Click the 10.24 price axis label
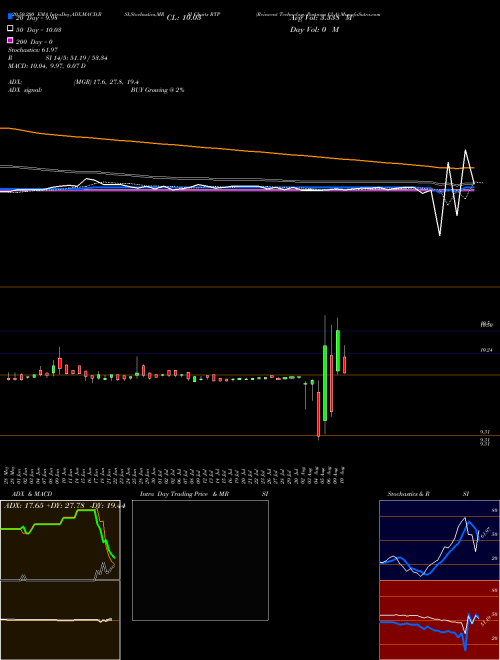 click(x=486, y=350)
